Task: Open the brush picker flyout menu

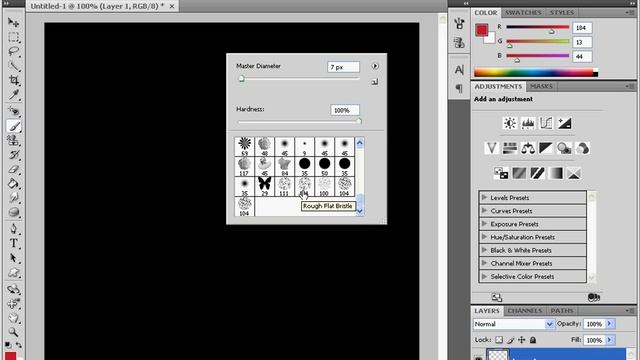Action: pyautogui.click(x=375, y=66)
